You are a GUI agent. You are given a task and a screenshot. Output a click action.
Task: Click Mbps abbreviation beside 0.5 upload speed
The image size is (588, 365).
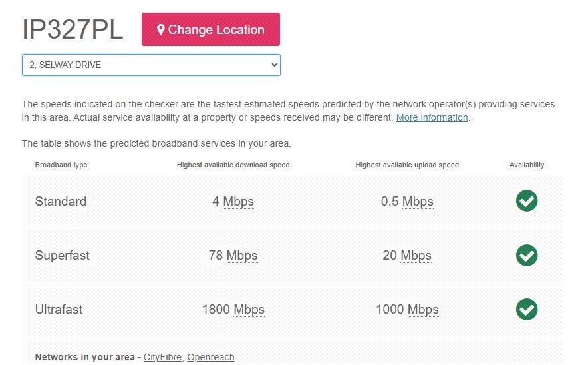(418, 202)
